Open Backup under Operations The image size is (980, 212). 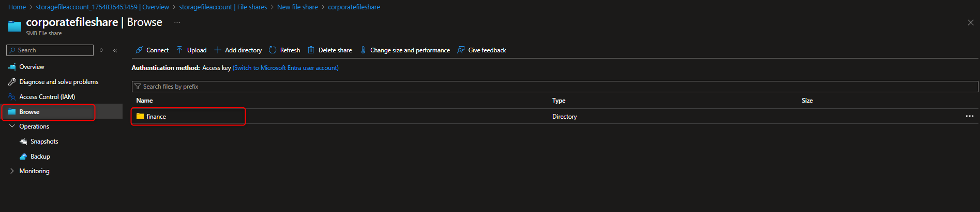click(40, 157)
